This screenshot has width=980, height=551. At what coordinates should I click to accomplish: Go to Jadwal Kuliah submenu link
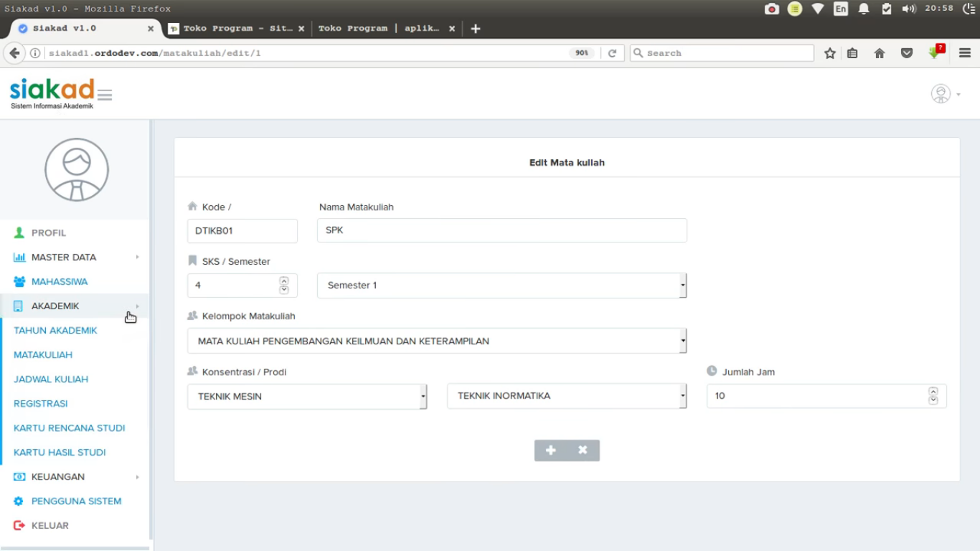[x=51, y=379]
